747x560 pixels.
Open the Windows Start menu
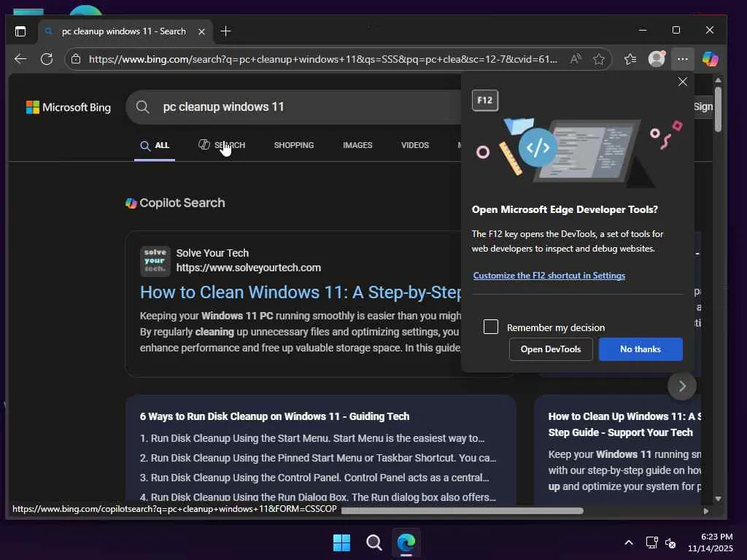tap(341, 542)
